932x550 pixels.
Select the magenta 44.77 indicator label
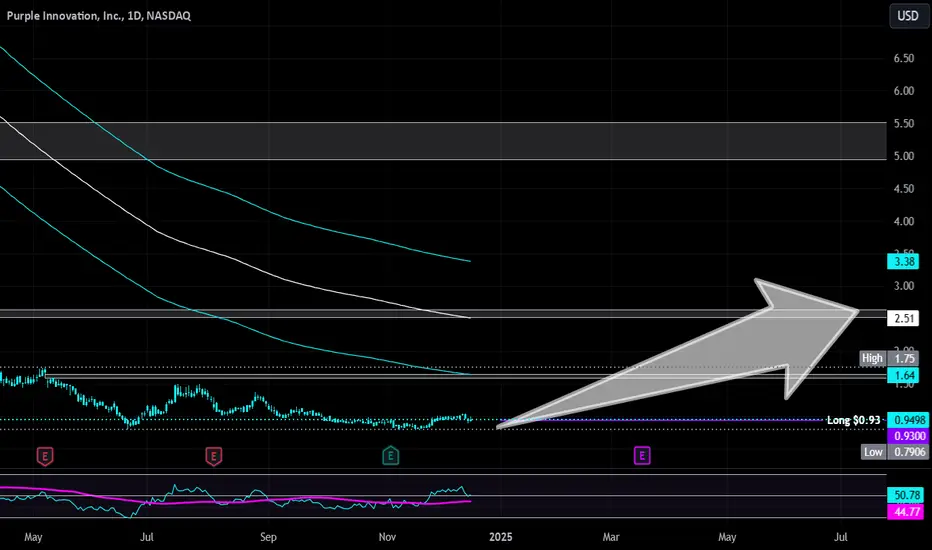[x=906, y=511]
